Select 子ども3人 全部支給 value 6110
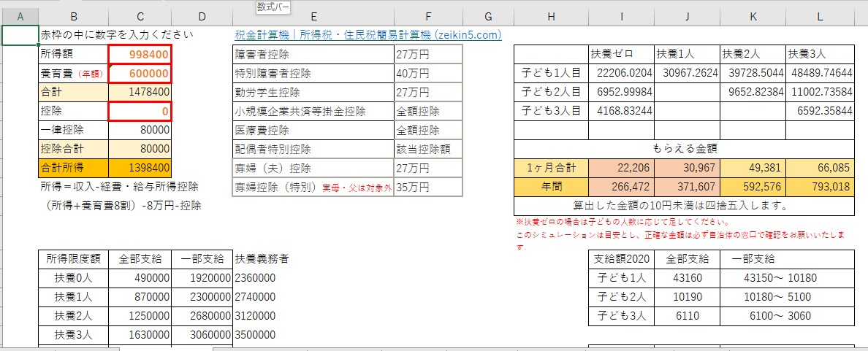The height and width of the screenshot is (351, 868). 687,316
